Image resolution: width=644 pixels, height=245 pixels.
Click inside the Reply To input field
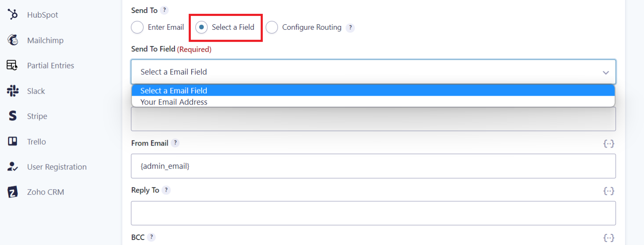pos(373,213)
